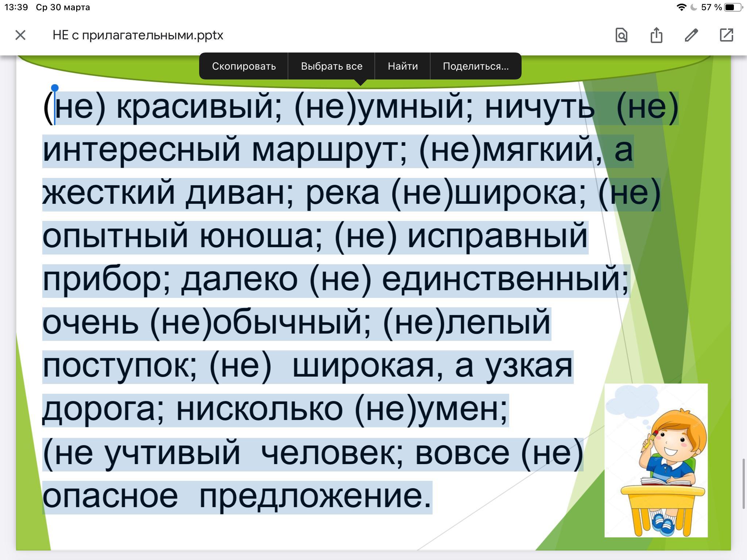Open in external app icon
The image size is (747, 560).
coord(726,35)
